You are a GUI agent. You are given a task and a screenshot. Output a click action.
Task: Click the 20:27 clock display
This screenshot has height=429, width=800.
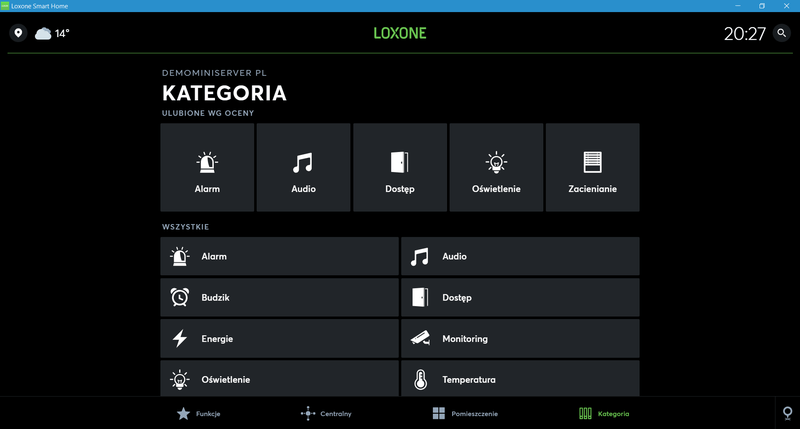click(x=745, y=34)
